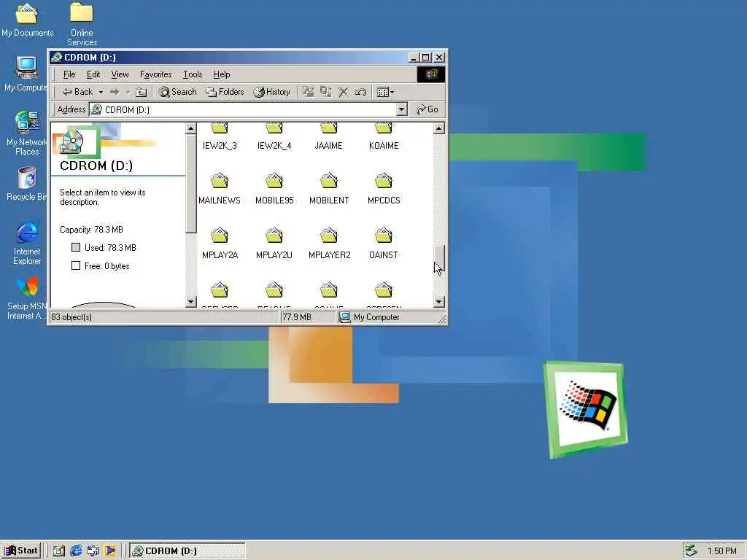Click in the Address field showing CDROM (D:)
Screen dimensions: 747x560
click(243, 109)
